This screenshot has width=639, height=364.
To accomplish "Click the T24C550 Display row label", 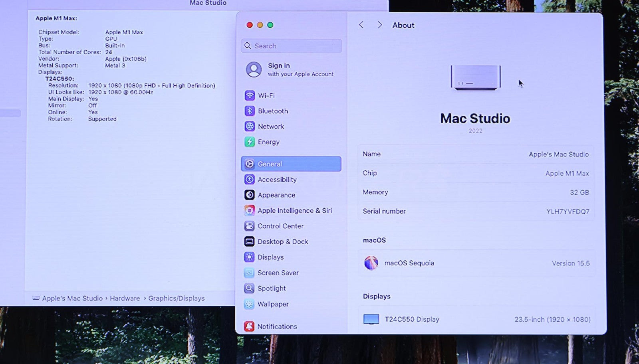I will (x=412, y=319).
